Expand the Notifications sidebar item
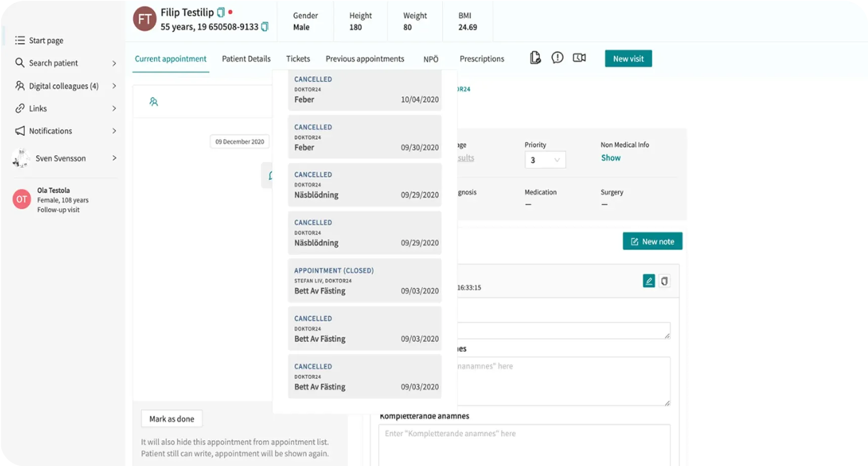 66,131
